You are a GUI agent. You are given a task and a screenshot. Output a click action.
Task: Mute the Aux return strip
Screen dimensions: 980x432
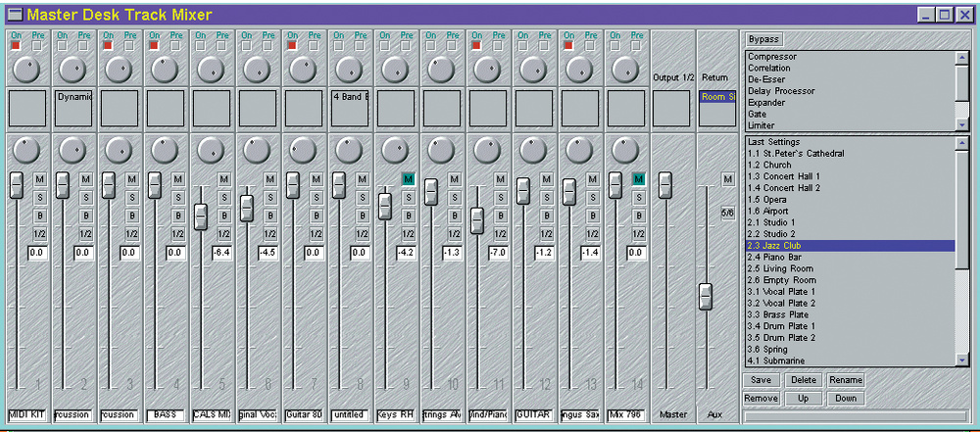(x=727, y=179)
